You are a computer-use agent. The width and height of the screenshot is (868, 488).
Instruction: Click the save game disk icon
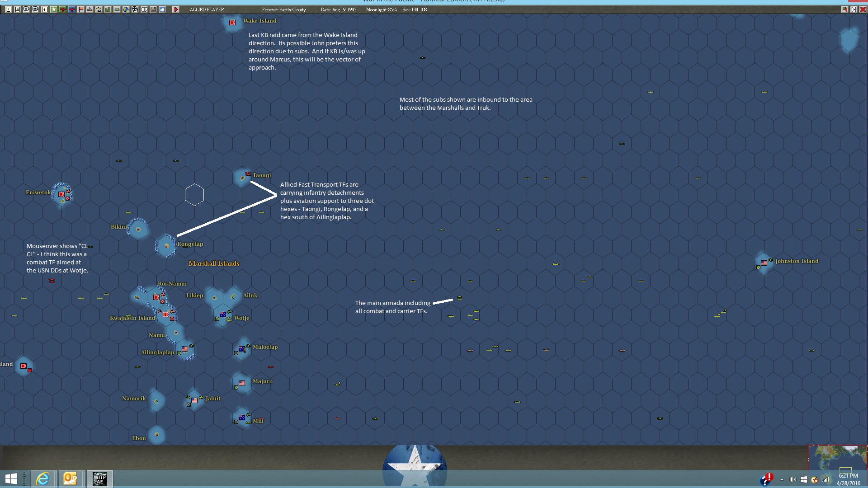[9, 9]
